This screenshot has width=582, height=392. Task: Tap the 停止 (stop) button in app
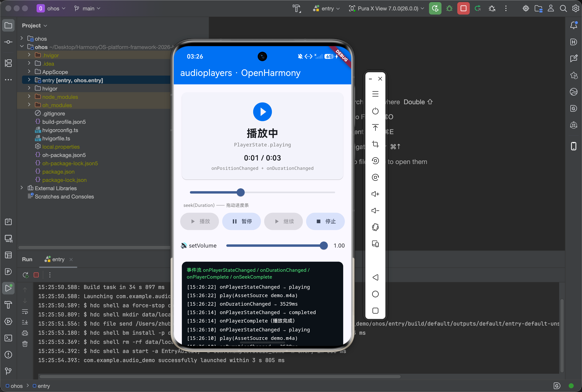click(x=326, y=221)
